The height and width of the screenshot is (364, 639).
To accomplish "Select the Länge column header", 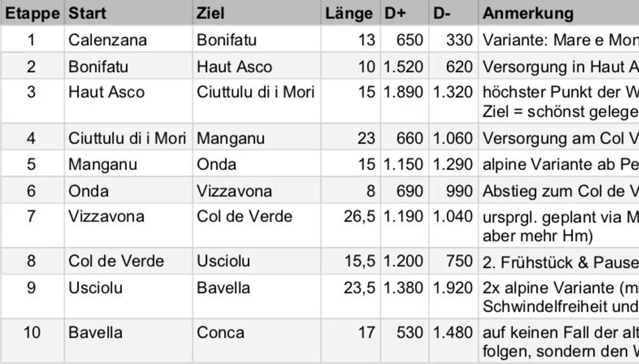I will [349, 13].
